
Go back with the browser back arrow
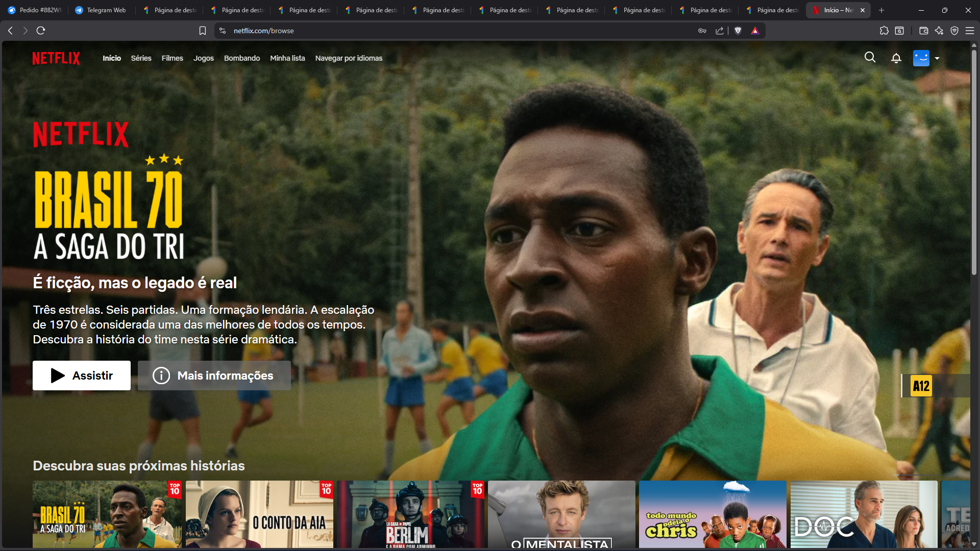point(10,31)
